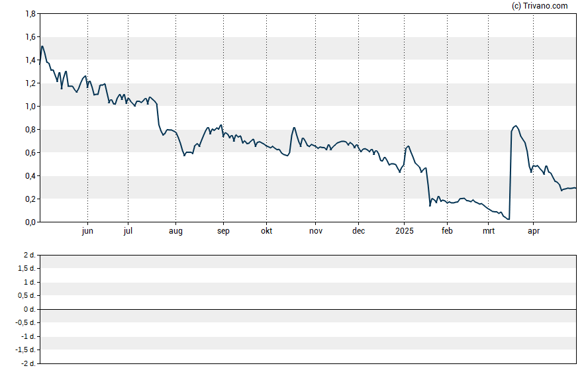This screenshot has height=374, width=588.
Task: Click the '2 d.' lower axis label
Action: click(30, 256)
